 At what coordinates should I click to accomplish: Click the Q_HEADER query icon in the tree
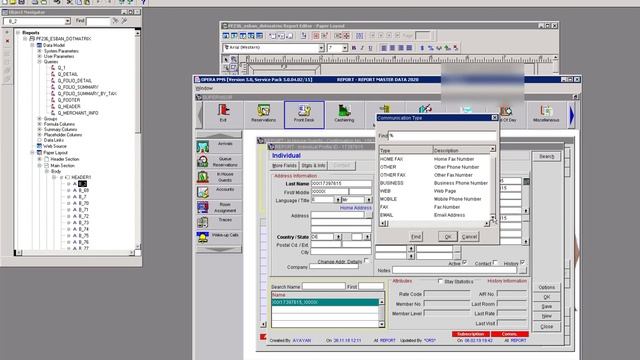click(53, 107)
